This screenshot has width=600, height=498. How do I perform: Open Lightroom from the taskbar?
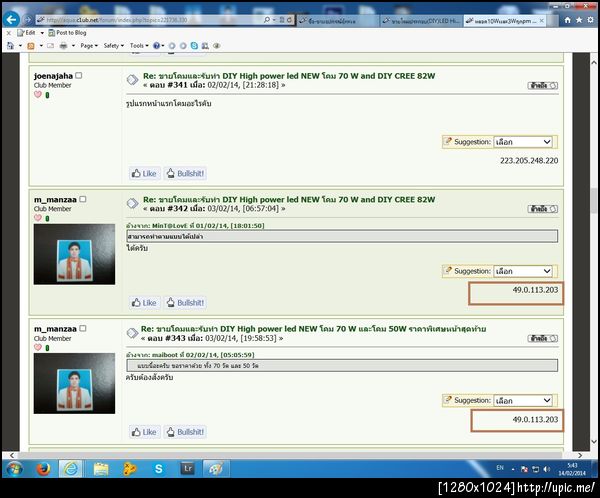[x=188, y=469]
